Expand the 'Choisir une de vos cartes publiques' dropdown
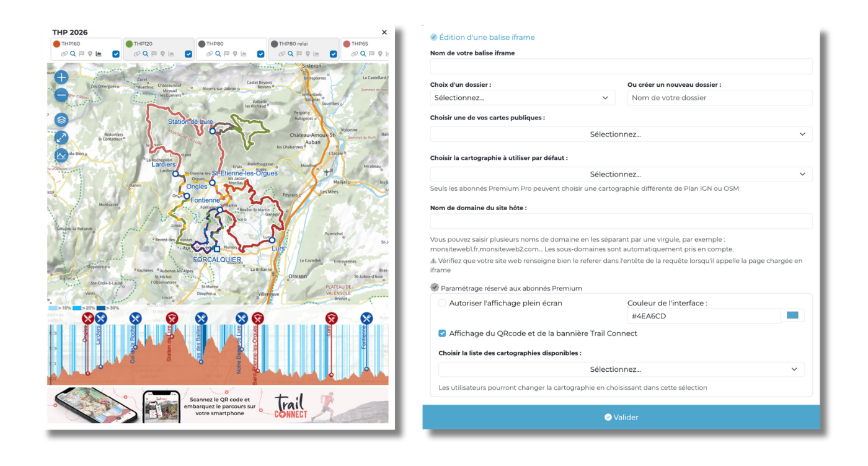Viewport: 868px width, 466px height. (x=621, y=134)
